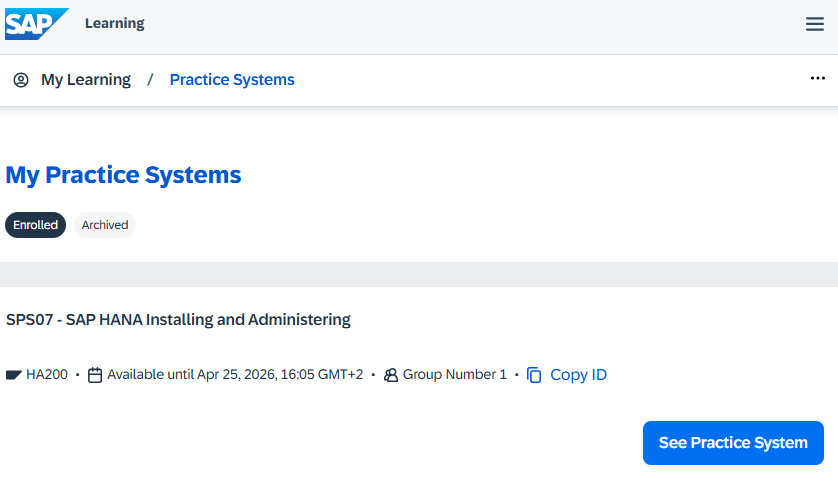This screenshot has width=838, height=480.
Task: Click the SAP logo
Action: click(36, 23)
